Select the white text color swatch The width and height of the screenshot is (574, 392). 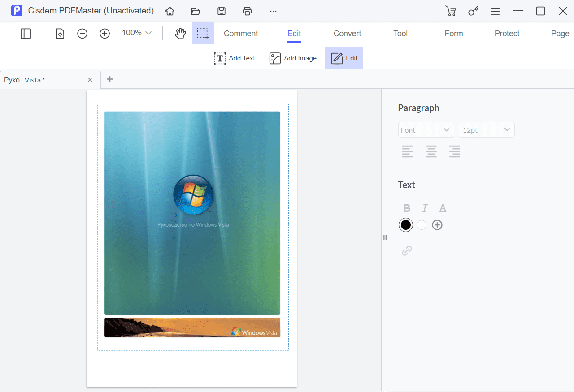(422, 225)
